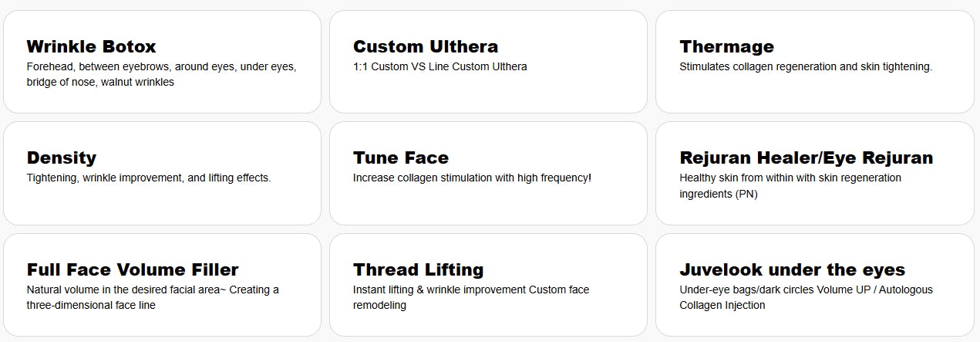Select Full Face Volume Filler heading
The height and width of the screenshot is (342, 980).
(133, 269)
